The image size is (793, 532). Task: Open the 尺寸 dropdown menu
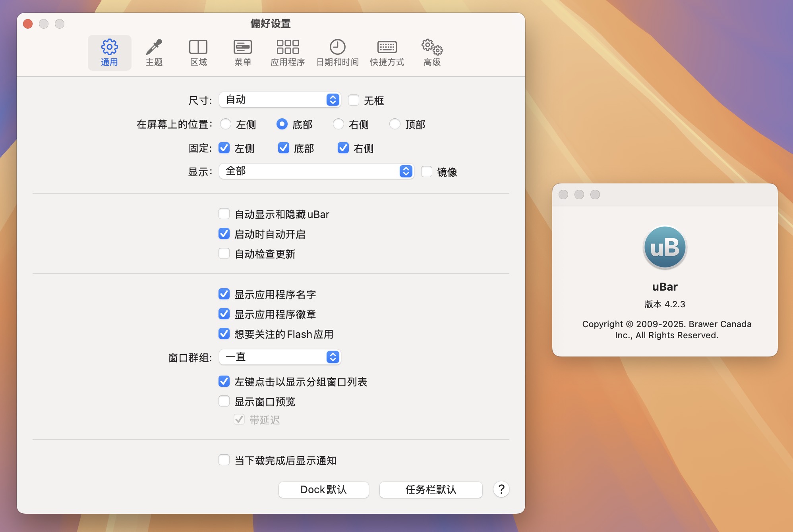pyautogui.click(x=280, y=100)
